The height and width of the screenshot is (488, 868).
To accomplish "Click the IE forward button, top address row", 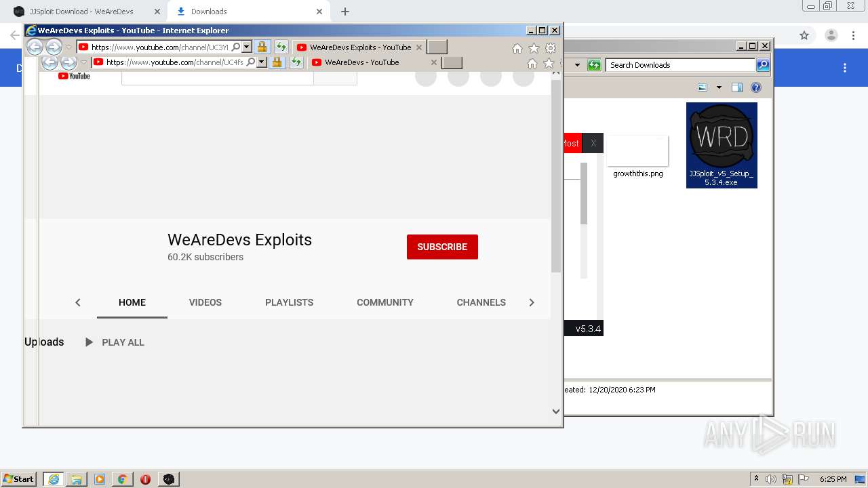I will (x=54, y=47).
